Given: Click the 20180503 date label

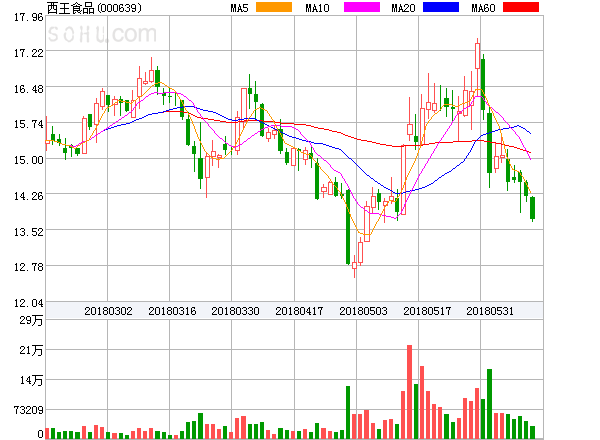Looking at the screenshot, I should point(363,311).
